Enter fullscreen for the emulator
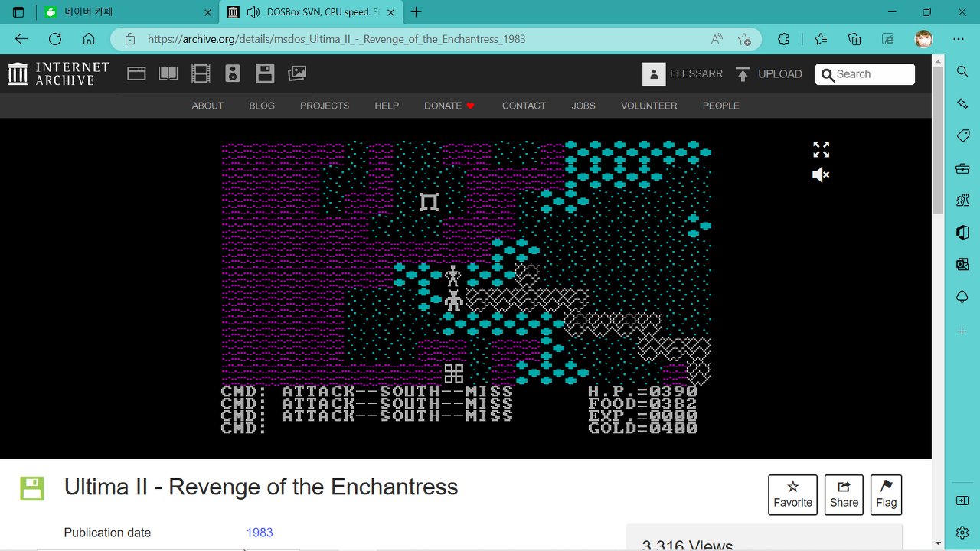 click(821, 149)
